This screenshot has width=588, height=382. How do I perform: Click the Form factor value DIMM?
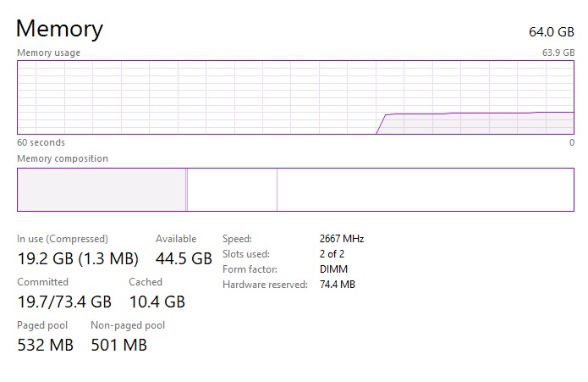[332, 269]
